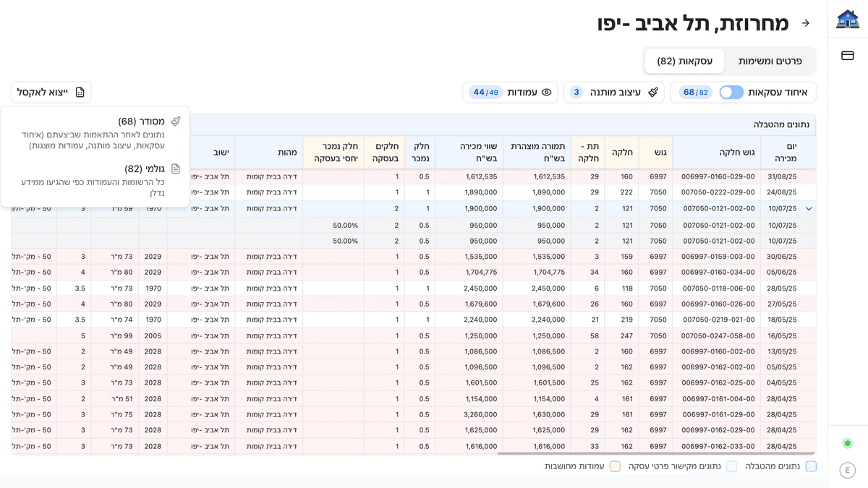
Task: Open the עיצוב מותנה options panel
Action: (x=614, y=93)
